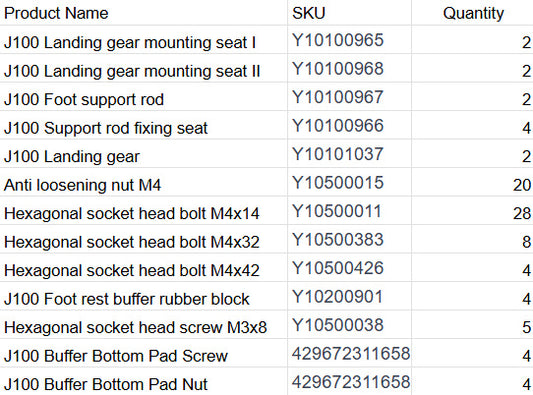The width and height of the screenshot is (533, 395).
Task: Select J100 Buffer Bottom Pad Screw cell
Action: tap(143, 354)
